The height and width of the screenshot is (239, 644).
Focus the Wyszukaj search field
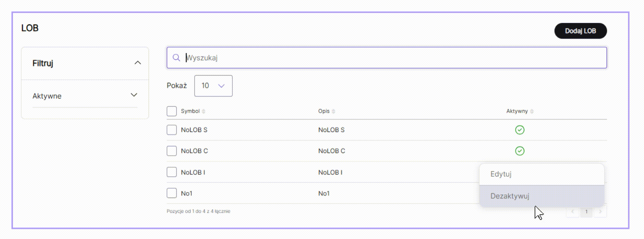[387, 58]
